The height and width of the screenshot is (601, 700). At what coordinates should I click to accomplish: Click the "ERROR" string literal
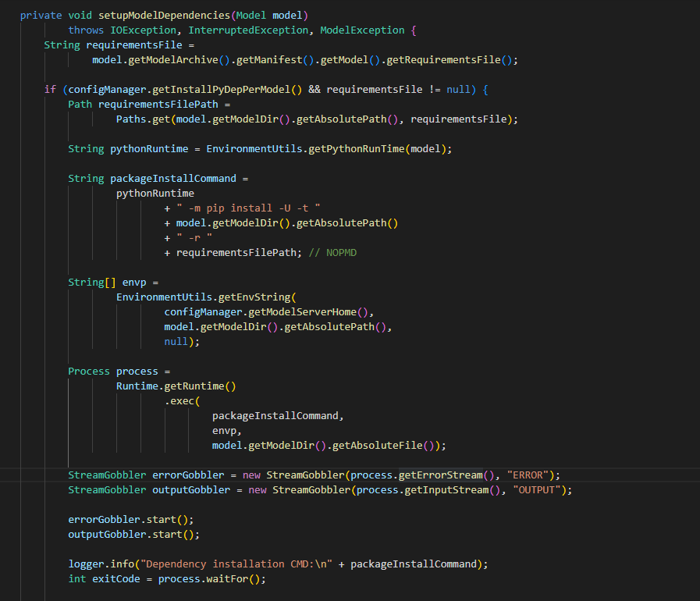click(x=528, y=475)
